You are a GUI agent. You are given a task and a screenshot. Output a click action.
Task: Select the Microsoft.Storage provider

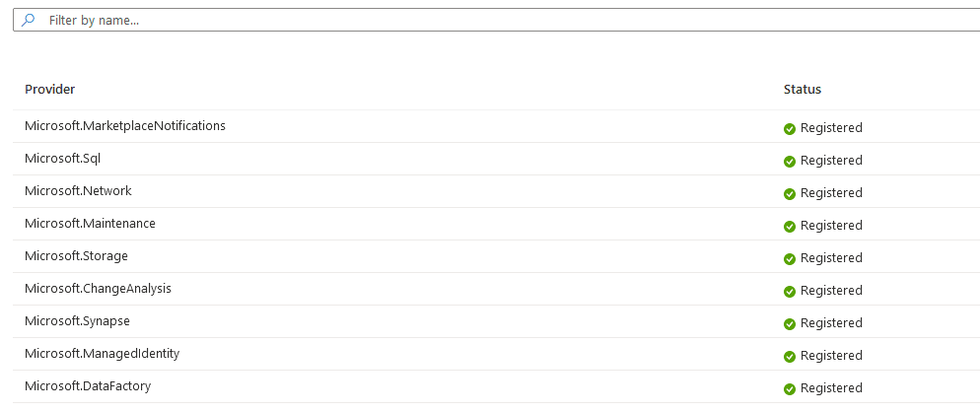pos(76,256)
